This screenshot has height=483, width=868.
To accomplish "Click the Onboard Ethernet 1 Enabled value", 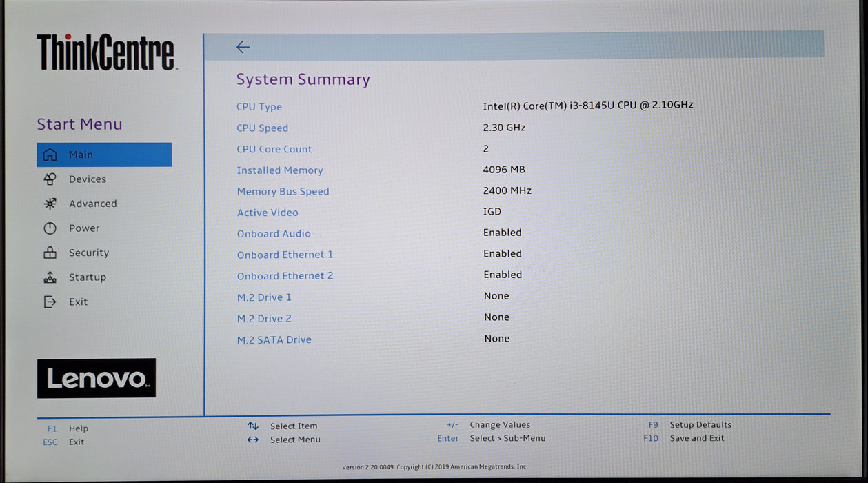I will pyautogui.click(x=503, y=254).
